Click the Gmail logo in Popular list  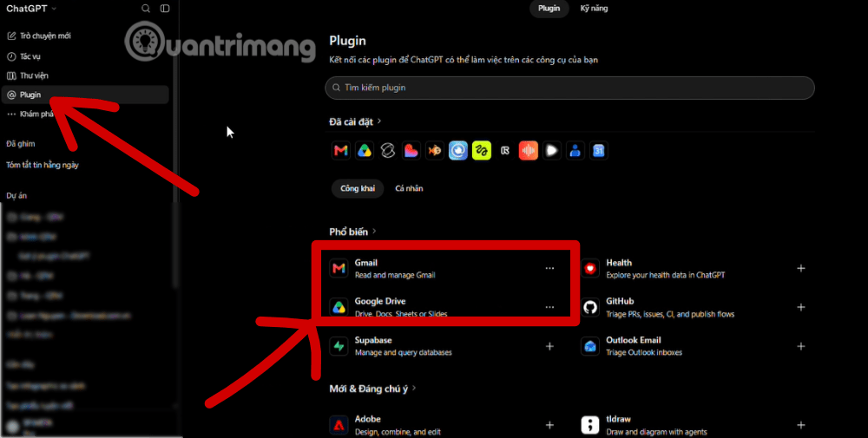click(339, 268)
